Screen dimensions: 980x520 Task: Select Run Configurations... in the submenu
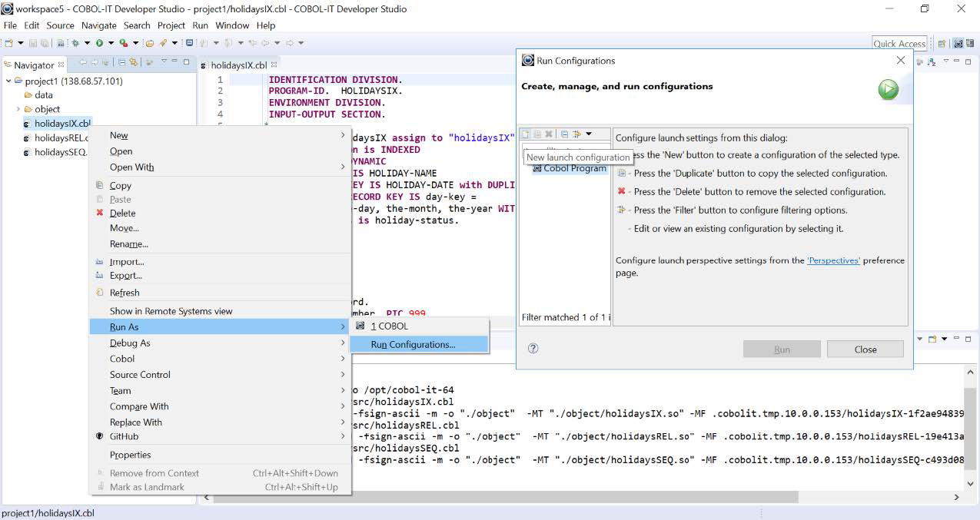(x=413, y=345)
